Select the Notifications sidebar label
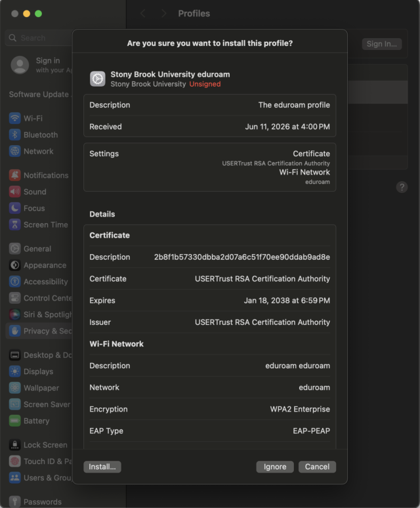 point(46,175)
